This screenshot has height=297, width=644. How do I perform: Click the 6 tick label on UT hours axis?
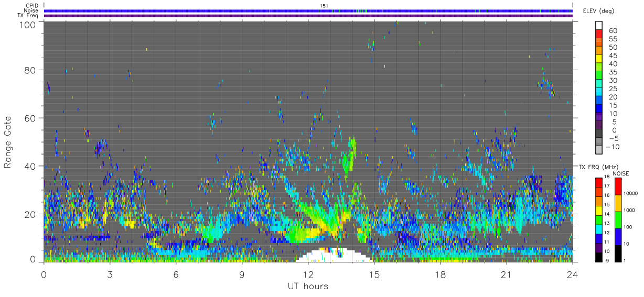pyautogui.click(x=176, y=274)
